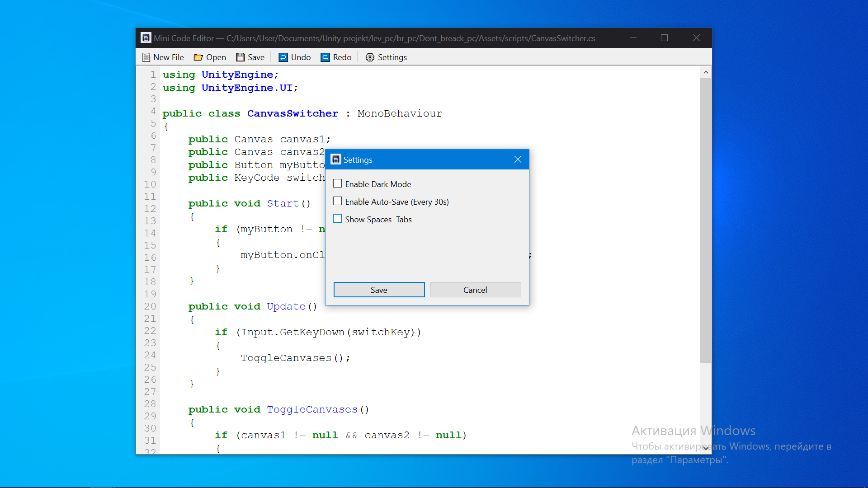This screenshot has height=488, width=868.
Task: Click 'Enable Dark Mode' label text
Action: point(378,184)
